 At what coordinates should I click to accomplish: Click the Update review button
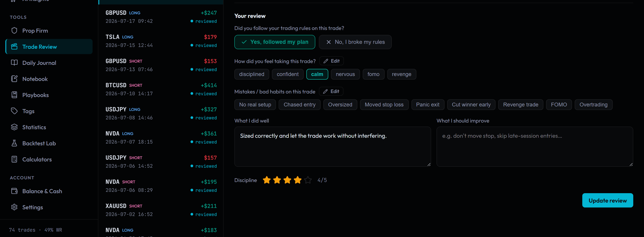coord(608,200)
